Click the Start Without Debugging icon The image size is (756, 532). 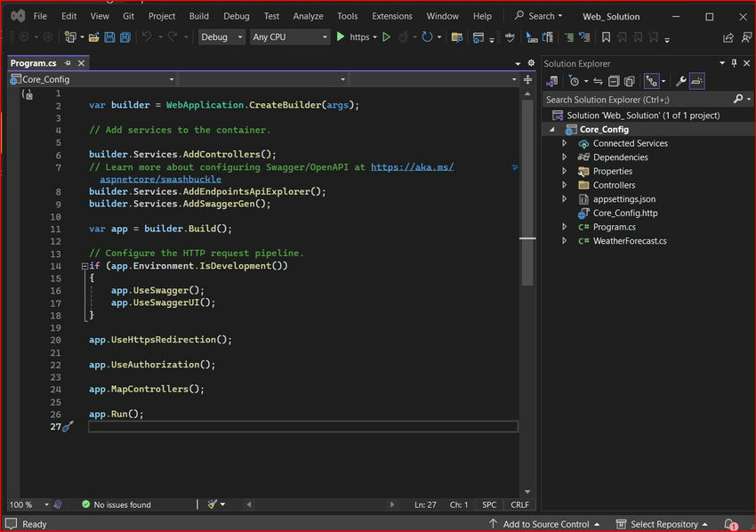pos(386,37)
